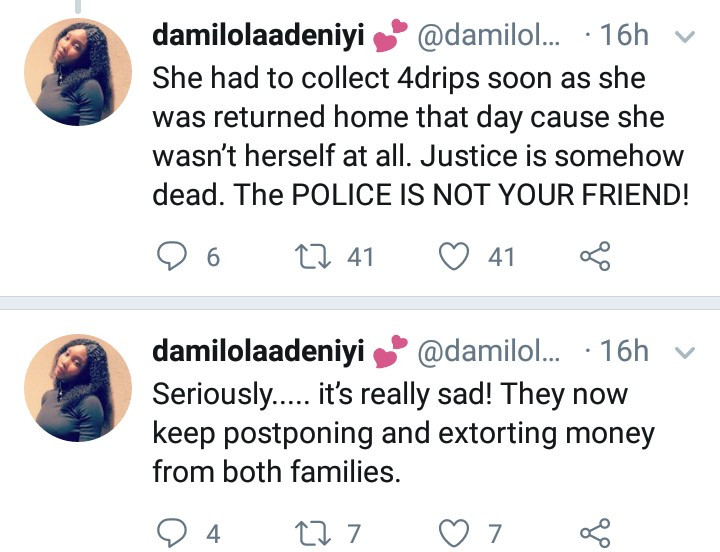Like the tweet with 7 likes
The width and height of the screenshot is (720, 552).
(x=456, y=533)
